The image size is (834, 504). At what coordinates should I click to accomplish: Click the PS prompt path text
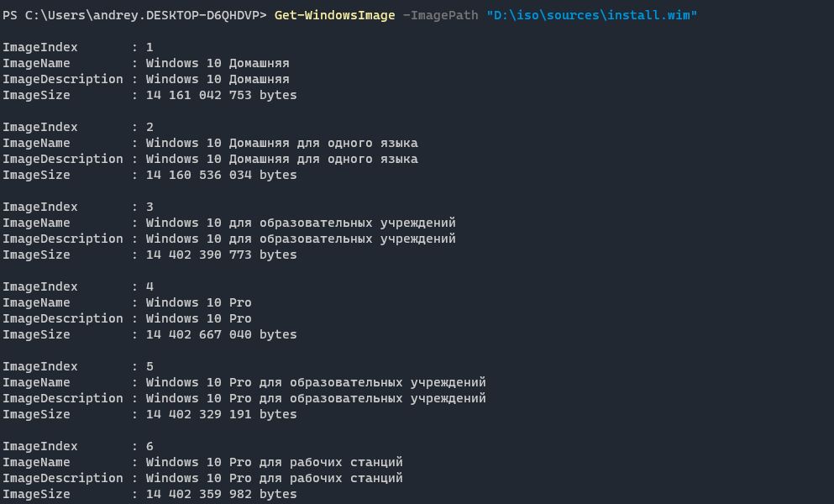coord(134,16)
